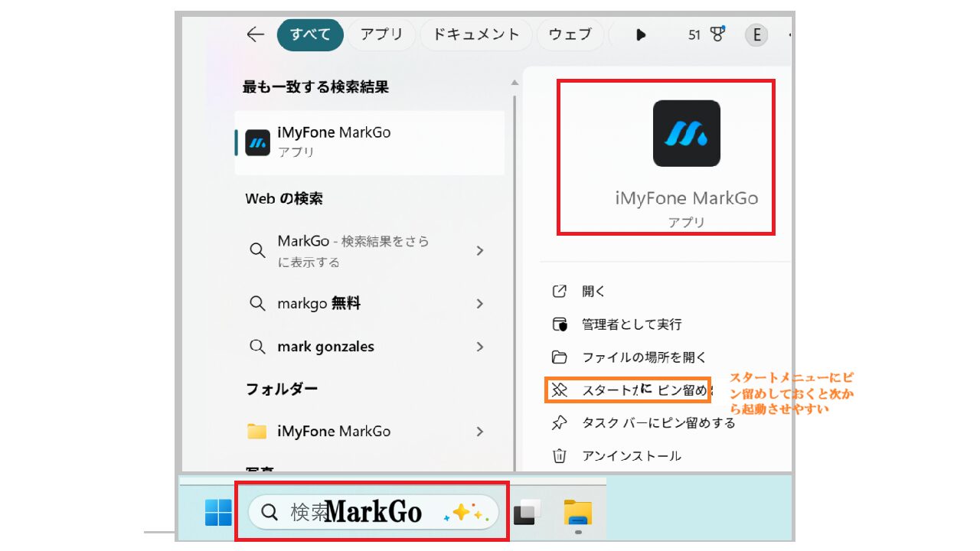The width and height of the screenshot is (980, 551).
Task: Pin app to Start menu
Action: click(628, 390)
